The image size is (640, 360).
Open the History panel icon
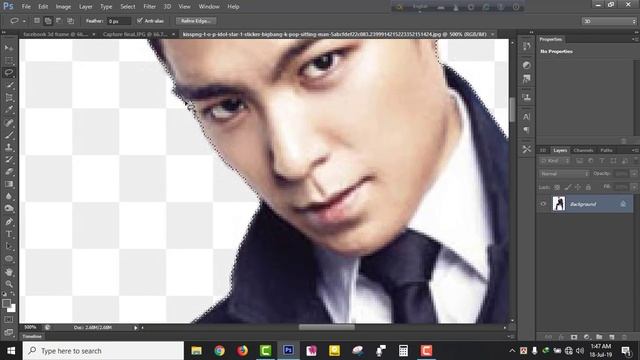click(x=527, y=47)
